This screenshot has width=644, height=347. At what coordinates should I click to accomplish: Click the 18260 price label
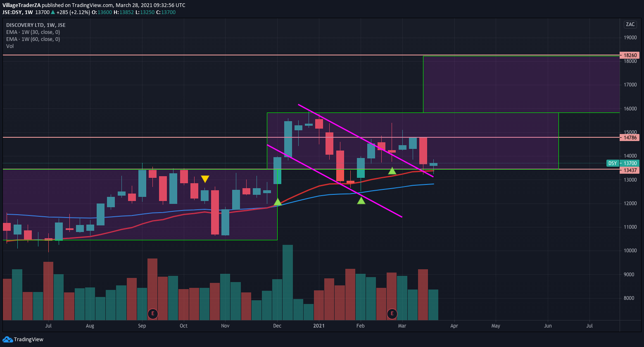pos(630,55)
